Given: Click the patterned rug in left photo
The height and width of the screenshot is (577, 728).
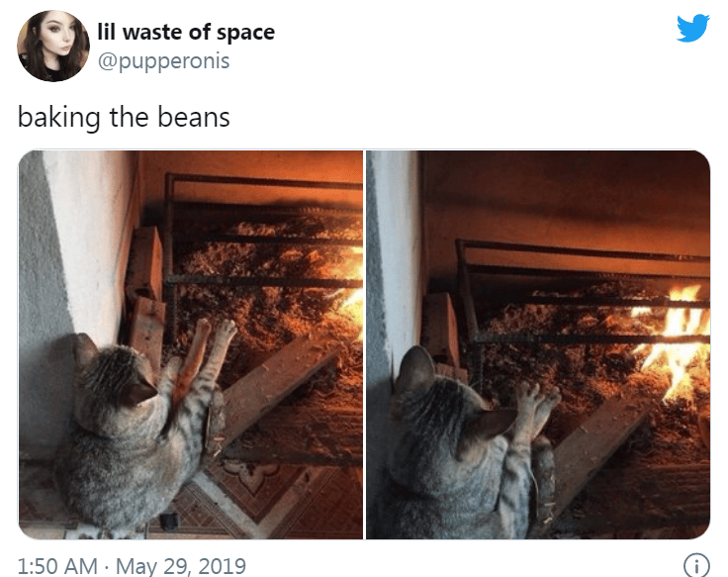Looking at the screenshot, I should pos(260,497).
